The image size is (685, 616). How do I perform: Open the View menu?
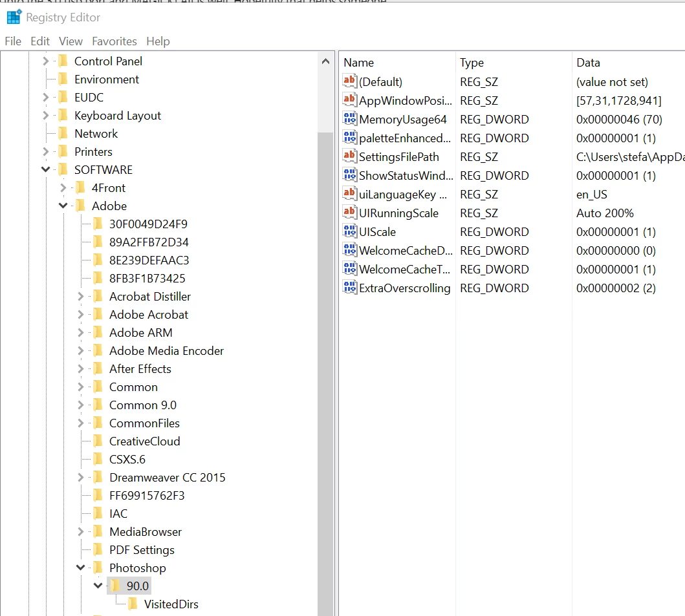[71, 41]
